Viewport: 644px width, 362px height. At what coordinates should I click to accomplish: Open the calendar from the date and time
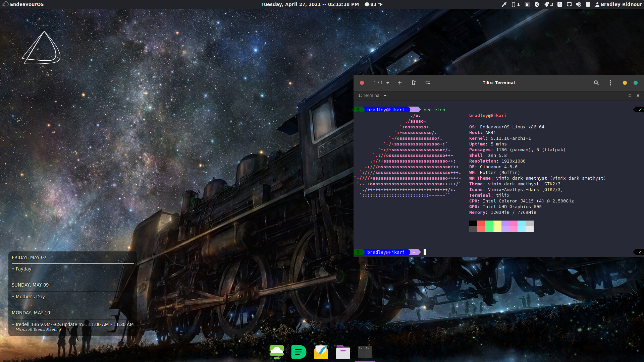310,4
